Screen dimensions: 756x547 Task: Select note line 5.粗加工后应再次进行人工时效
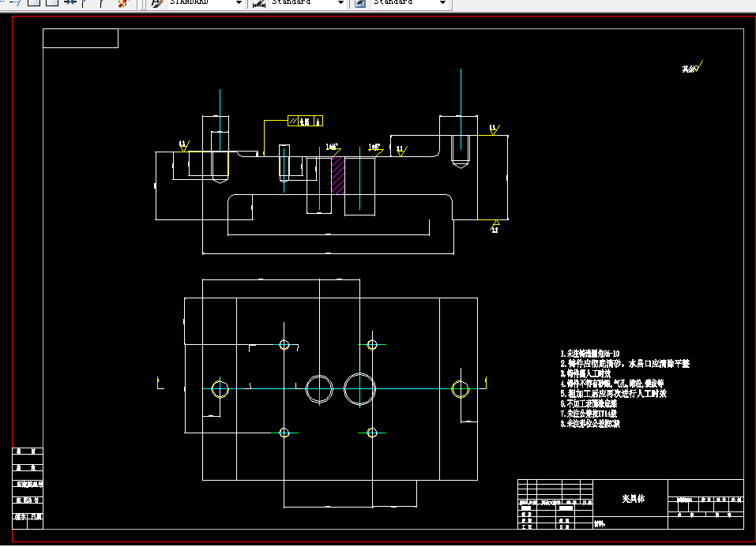coord(613,394)
